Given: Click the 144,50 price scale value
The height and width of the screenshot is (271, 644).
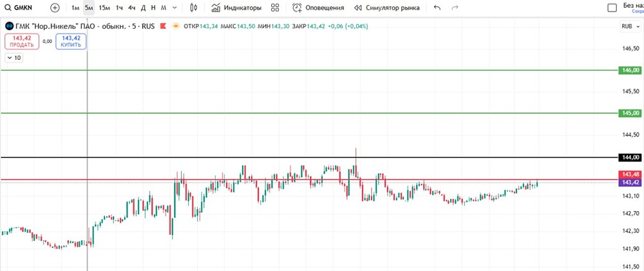Looking at the screenshot, I should 631,135.
